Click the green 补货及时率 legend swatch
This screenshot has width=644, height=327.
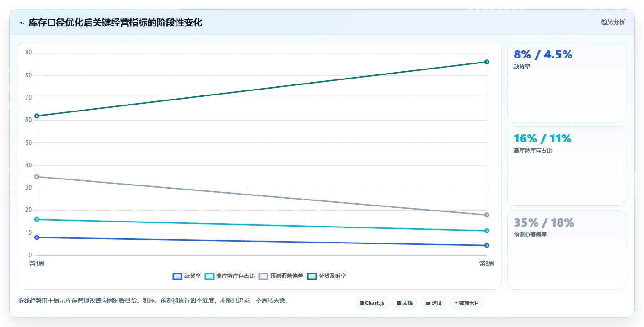[312, 276]
